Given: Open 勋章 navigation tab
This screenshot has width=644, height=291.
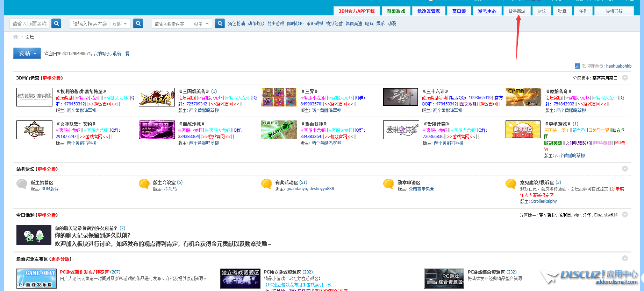Looking at the screenshot, I should [562, 11].
